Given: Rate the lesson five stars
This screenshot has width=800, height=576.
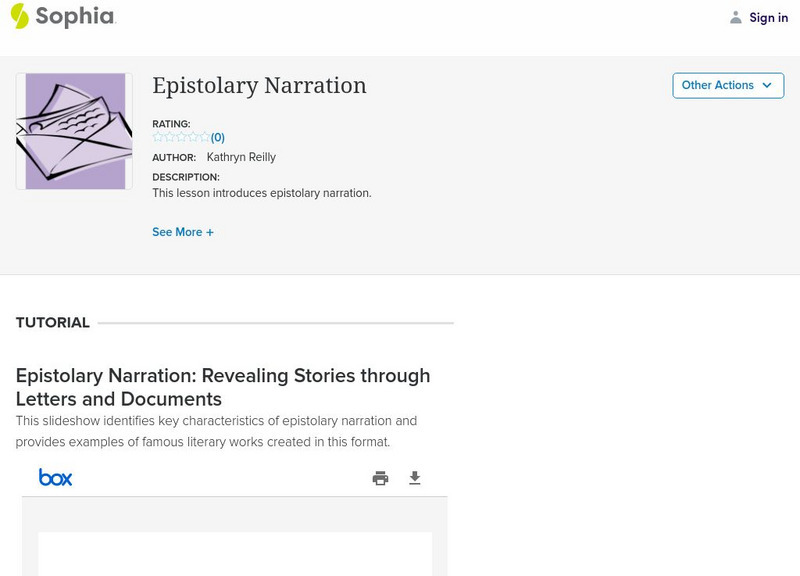Looking at the screenshot, I should tap(204, 137).
